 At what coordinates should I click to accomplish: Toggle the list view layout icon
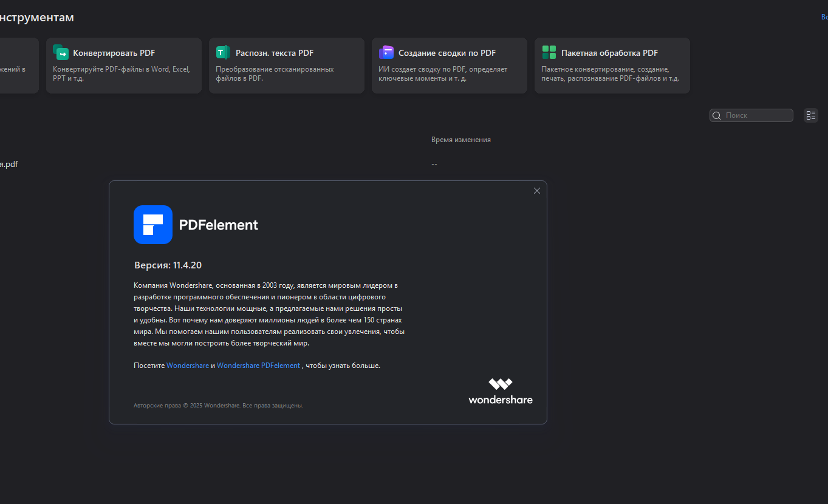(x=811, y=115)
